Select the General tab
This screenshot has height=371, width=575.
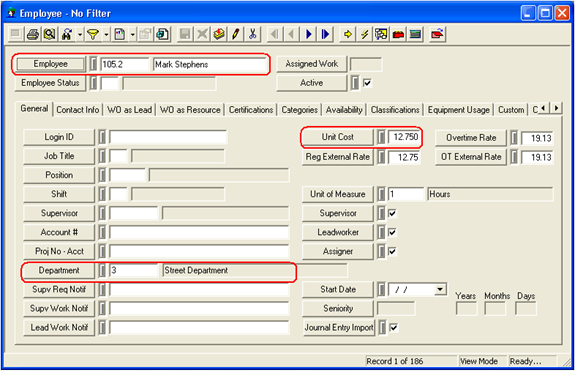point(34,109)
